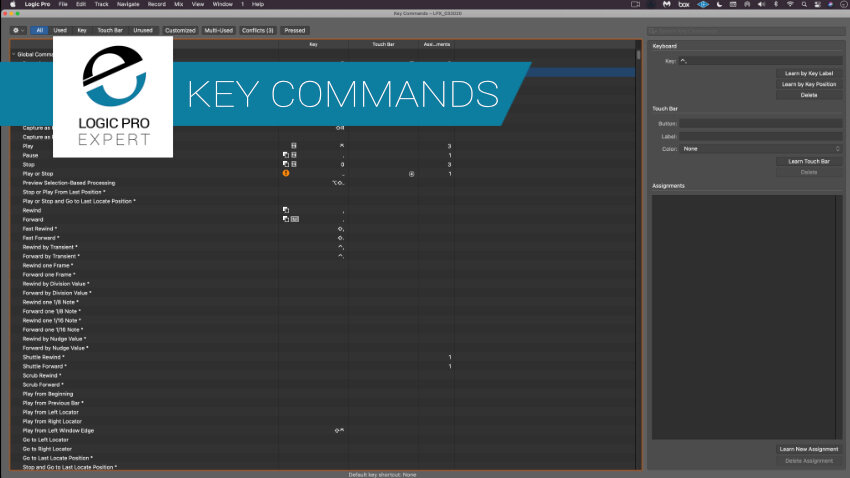The image size is (850, 478).
Task: Open the Apple menu
Action: 12,4
